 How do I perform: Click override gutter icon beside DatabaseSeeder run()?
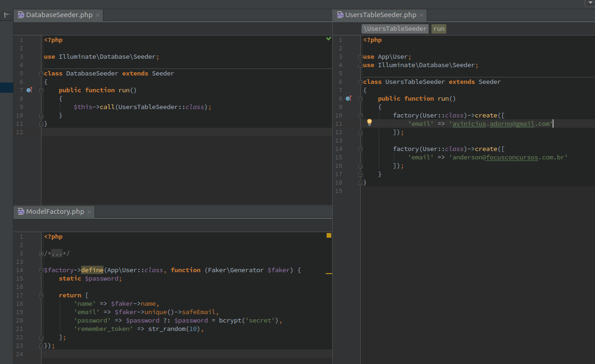[29, 90]
